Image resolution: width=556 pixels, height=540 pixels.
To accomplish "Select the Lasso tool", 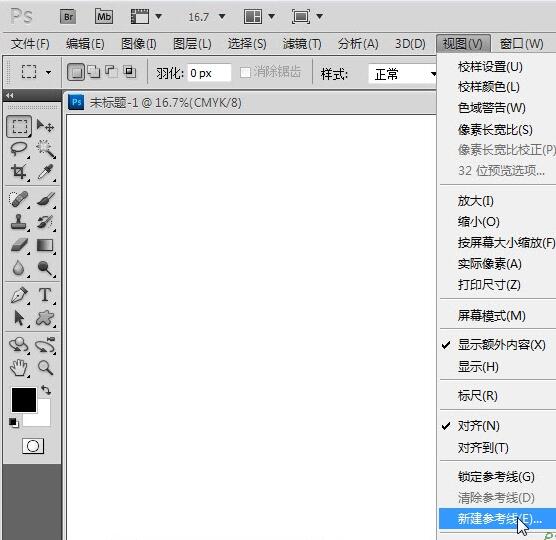I will (19, 149).
